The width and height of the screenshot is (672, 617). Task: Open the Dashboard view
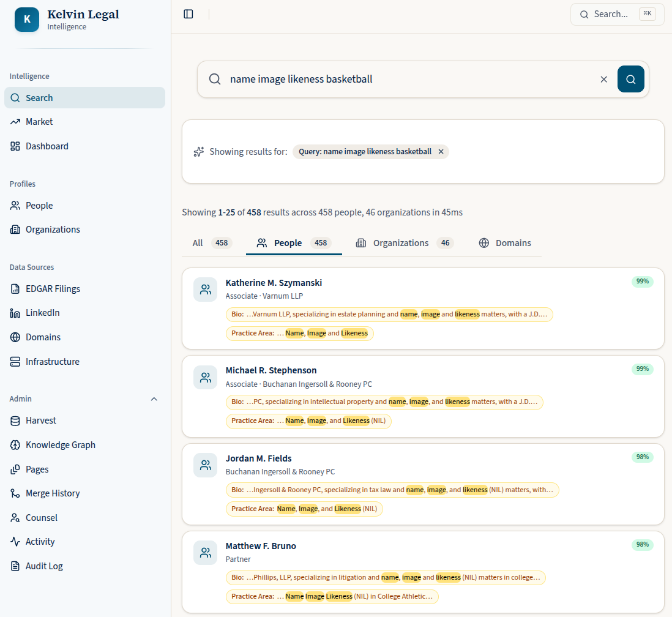point(45,146)
